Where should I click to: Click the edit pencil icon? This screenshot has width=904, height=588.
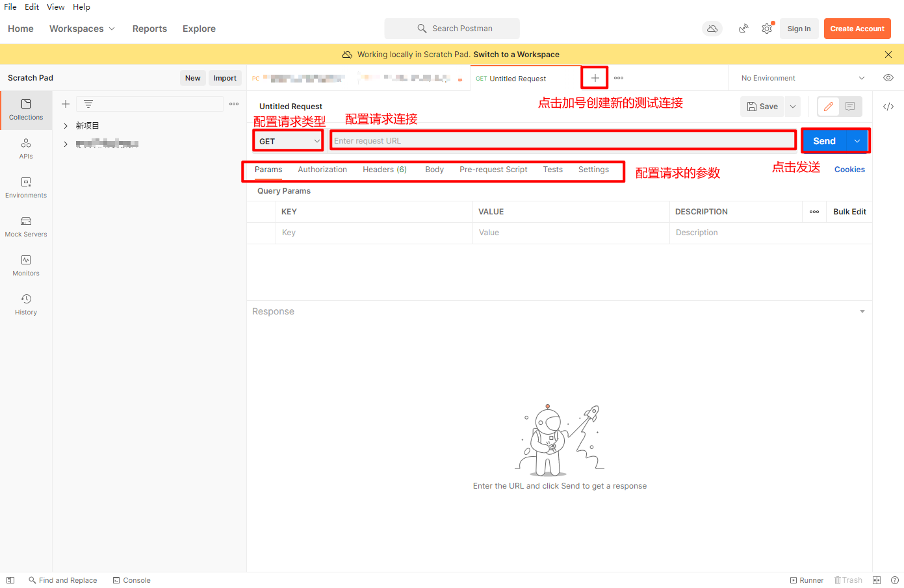(x=829, y=107)
